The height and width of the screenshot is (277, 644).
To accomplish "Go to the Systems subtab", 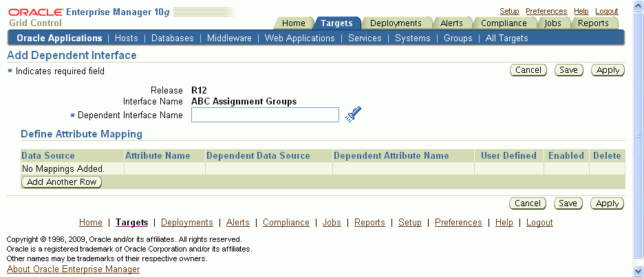I will pyautogui.click(x=413, y=38).
